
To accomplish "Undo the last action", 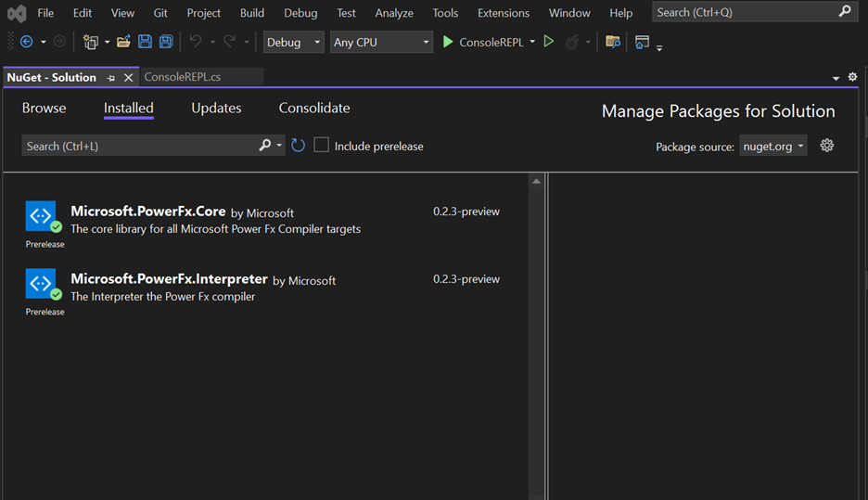I will (196, 42).
